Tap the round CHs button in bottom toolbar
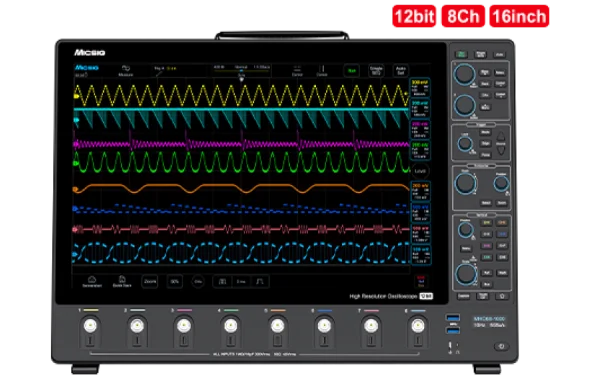The height and width of the screenshot is (380, 600). pyautogui.click(x=198, y=281)
